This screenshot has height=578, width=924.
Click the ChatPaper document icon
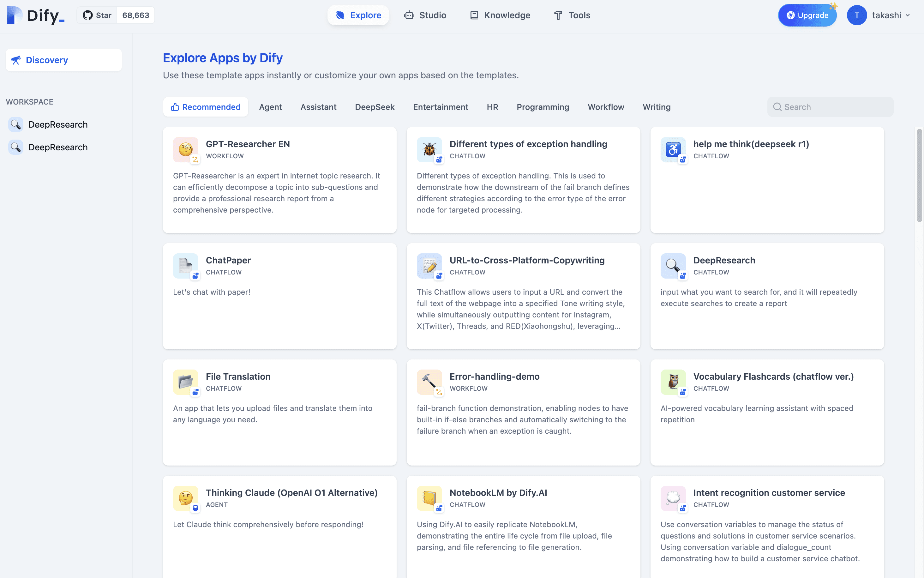(186, 266)
